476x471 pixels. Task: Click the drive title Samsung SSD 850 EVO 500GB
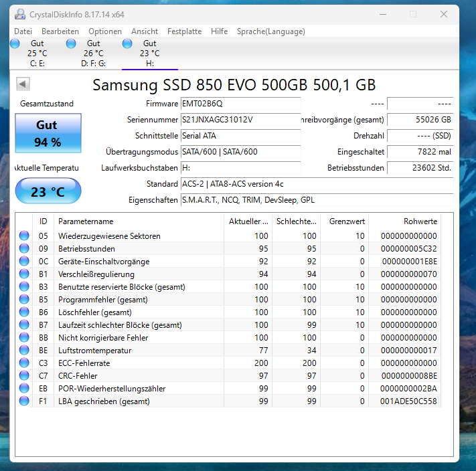(x=234, y=85)
